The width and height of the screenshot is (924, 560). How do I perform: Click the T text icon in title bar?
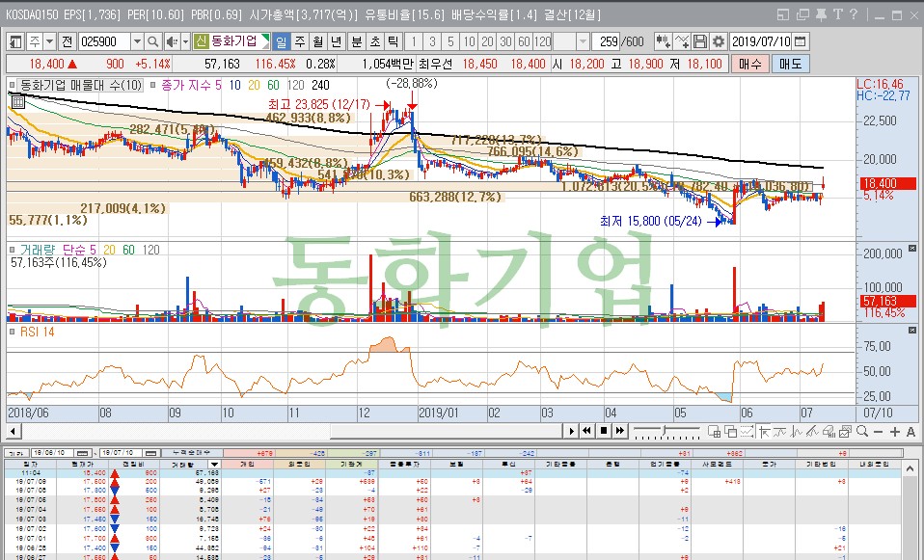click(837, 14)
